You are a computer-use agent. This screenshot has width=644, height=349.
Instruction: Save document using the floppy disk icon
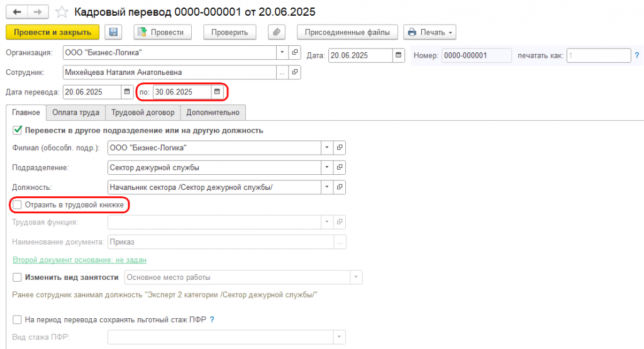(x=113, y=32)
